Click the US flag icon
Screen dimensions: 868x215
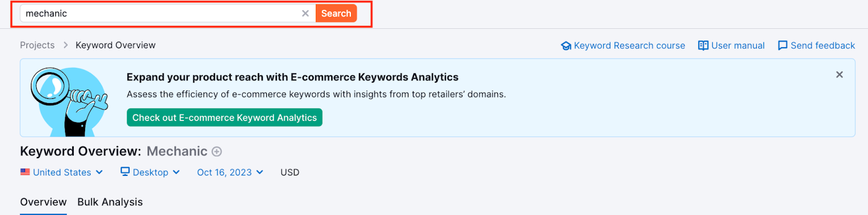tap(25, 172)
